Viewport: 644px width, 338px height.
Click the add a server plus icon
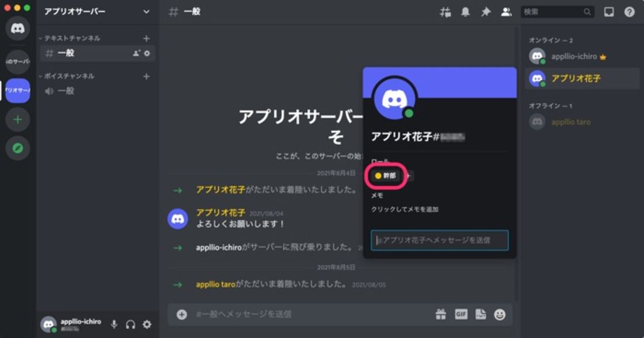point(18,120)
